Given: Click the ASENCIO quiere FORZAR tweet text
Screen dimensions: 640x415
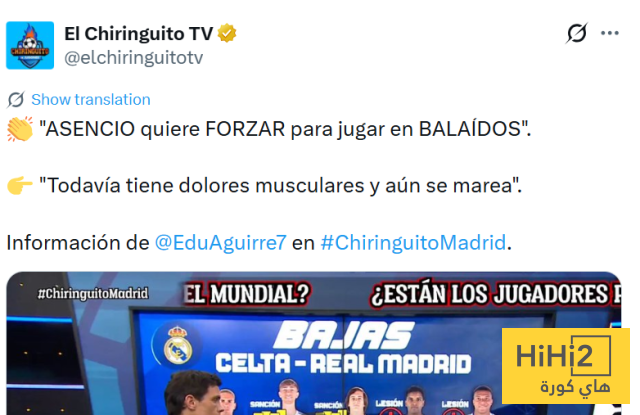Looking at the screenshot, I should click(285, 129).
